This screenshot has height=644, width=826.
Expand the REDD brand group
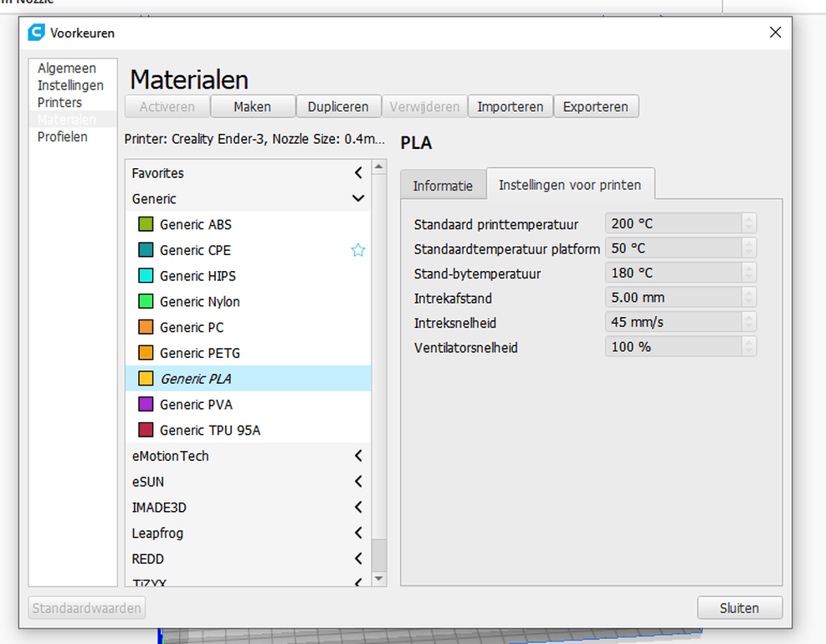click(358, 558)
